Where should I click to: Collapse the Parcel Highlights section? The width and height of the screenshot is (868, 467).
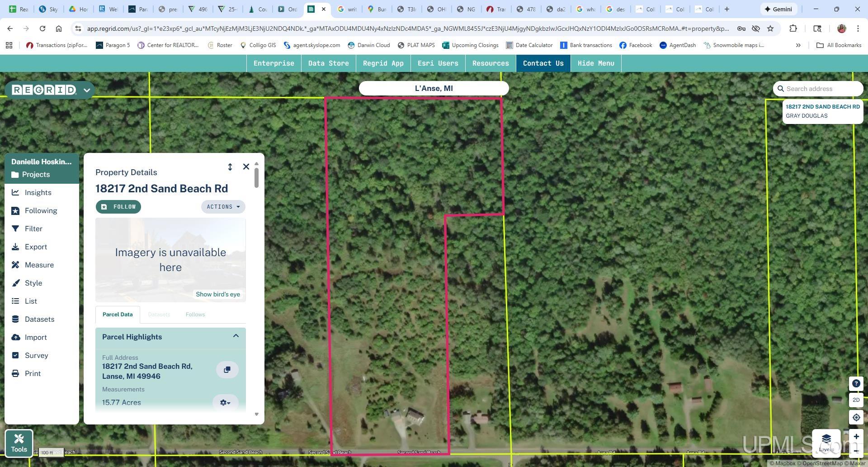(236, 336)
